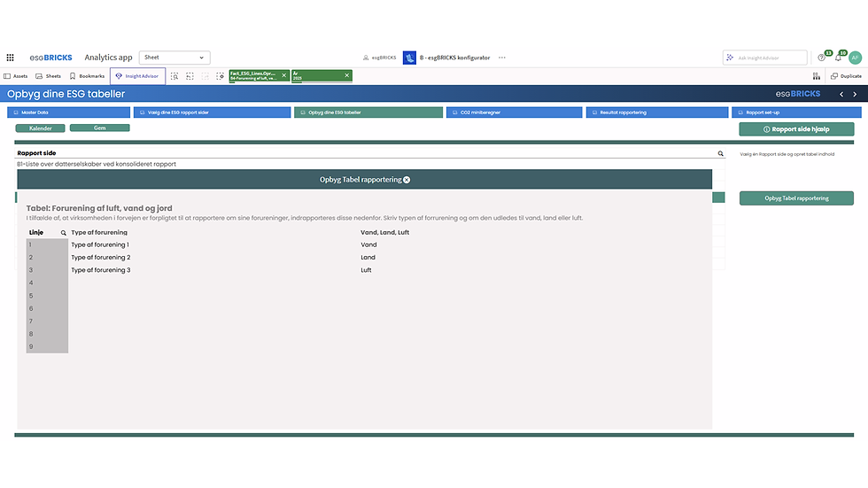Clear all selections icon
The image size is (868, 488).
click(x=220, y=76)
